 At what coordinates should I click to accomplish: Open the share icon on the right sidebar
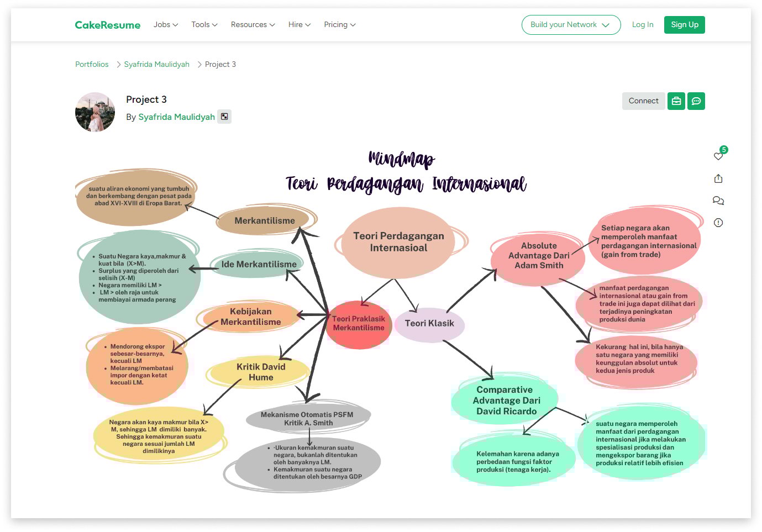pyautogui.click(x=718, y=178)
